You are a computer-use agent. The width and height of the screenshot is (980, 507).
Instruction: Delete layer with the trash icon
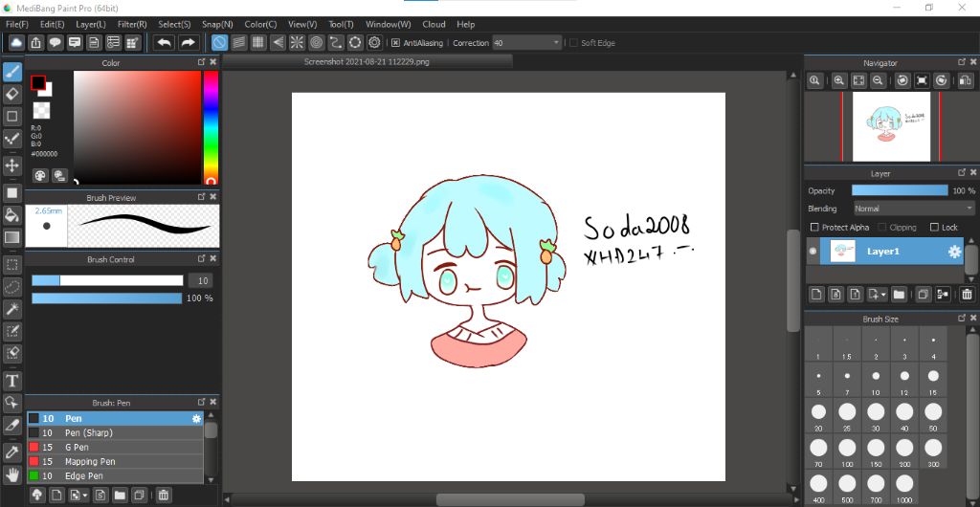[967, 294]
